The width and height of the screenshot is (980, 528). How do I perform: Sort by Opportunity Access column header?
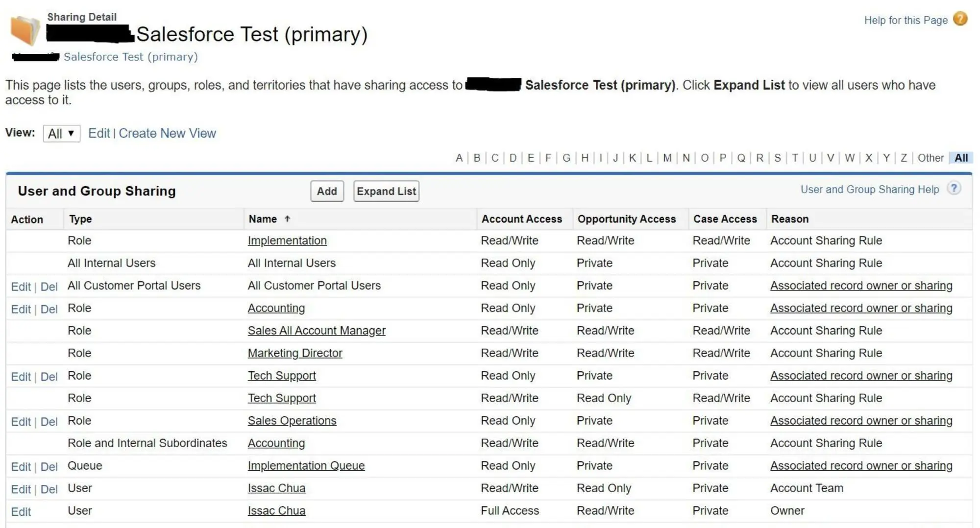tap(627, 219)
